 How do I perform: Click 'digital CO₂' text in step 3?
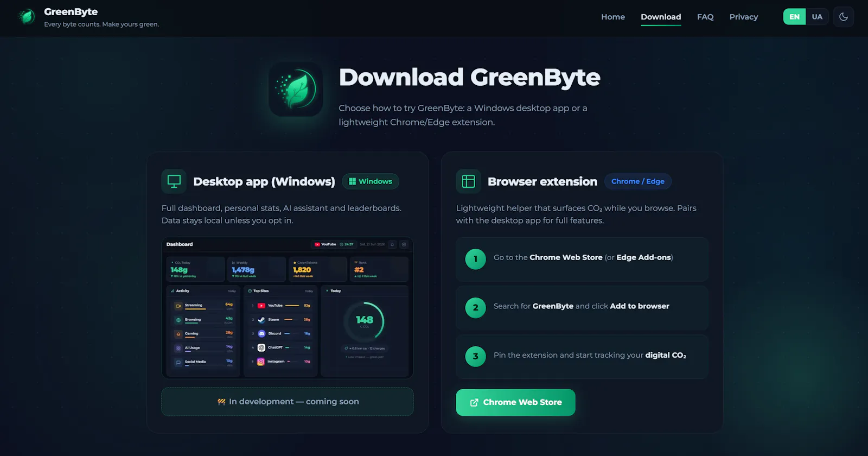pyautogui.click(x=666, y=355)
